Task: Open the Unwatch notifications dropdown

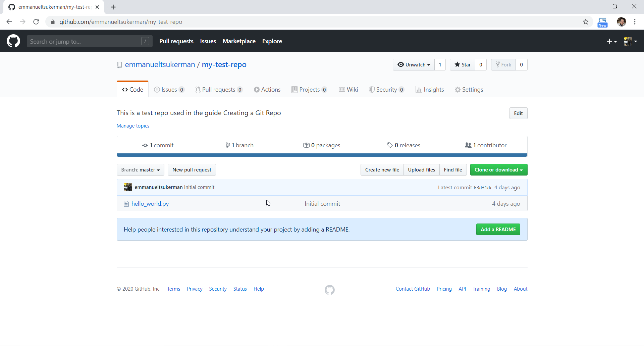Action: [414, 65]
